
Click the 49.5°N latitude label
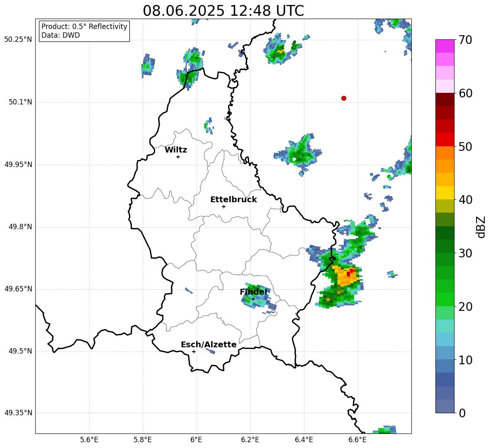[20, 351]
